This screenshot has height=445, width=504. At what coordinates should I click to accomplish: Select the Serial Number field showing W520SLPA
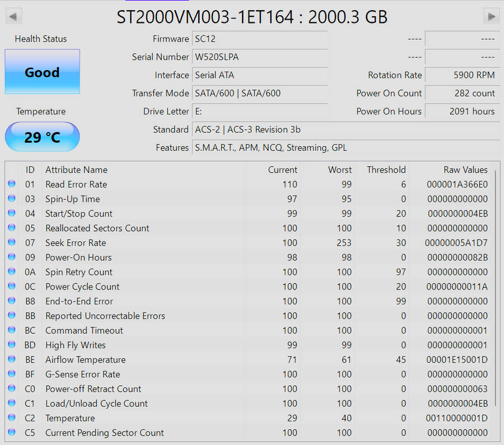click(x=259, y=57)
